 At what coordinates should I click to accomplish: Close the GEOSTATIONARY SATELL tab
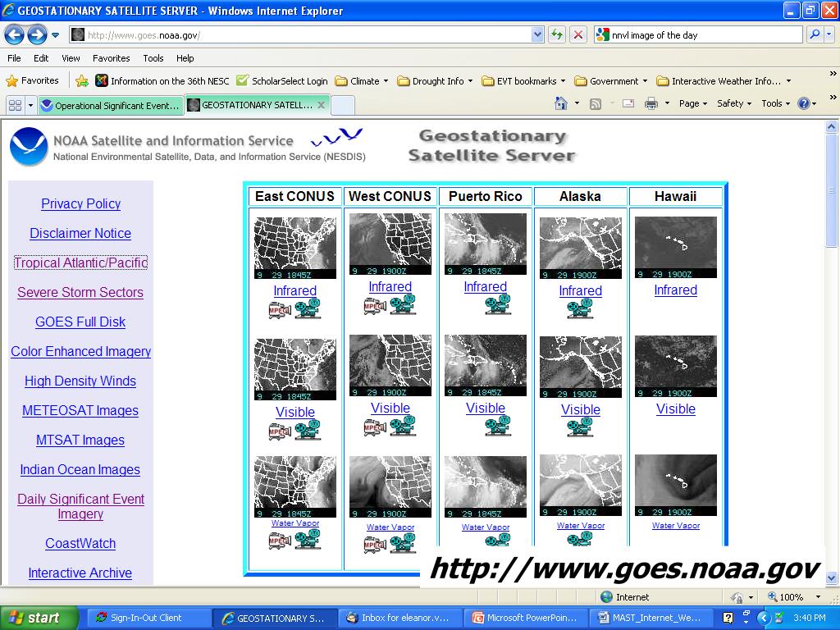(x=321, y=105)
